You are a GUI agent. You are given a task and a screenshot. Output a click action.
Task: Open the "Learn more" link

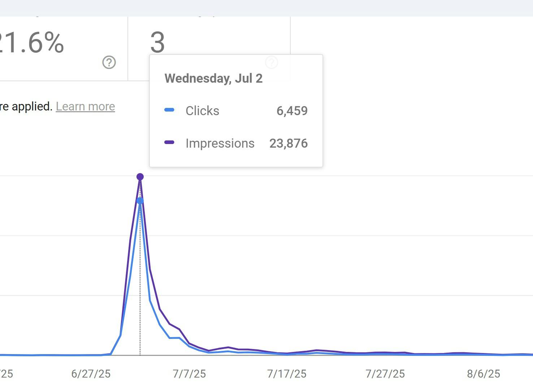click(85, 106)
